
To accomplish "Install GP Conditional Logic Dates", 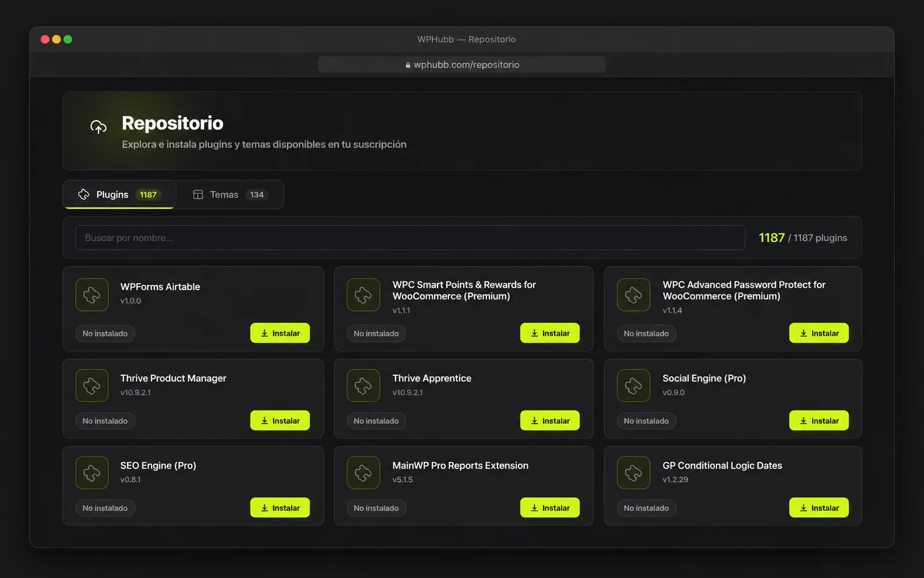I will coord(819,508).
